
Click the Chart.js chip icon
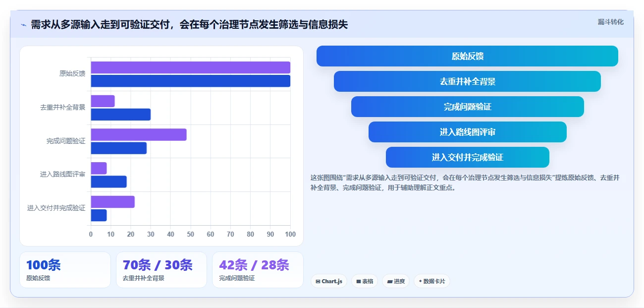coord(318,281)
